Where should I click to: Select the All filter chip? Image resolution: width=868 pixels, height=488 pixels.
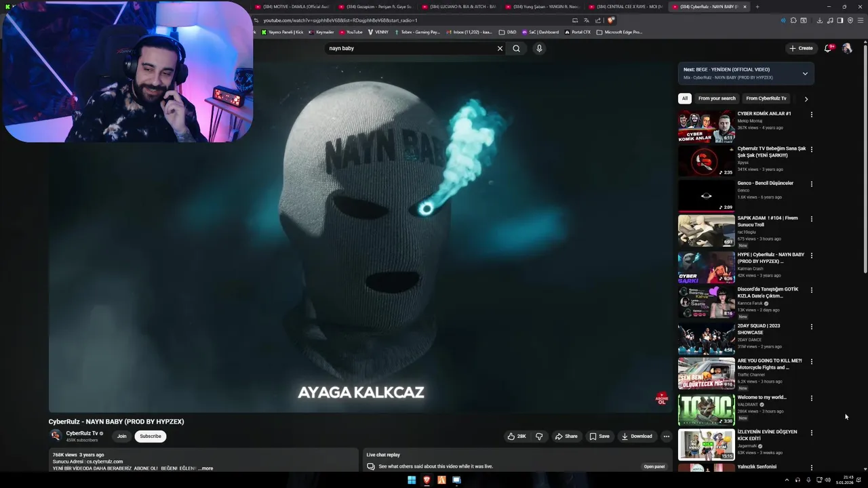coord(685,98)
